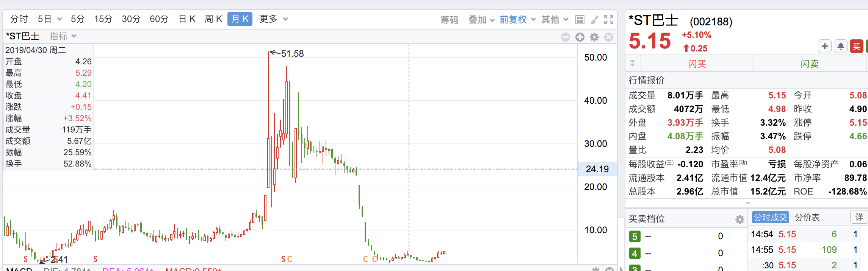Expand the 更多 periods dropdown
This screenshot has height=271, width=868.
274,19
